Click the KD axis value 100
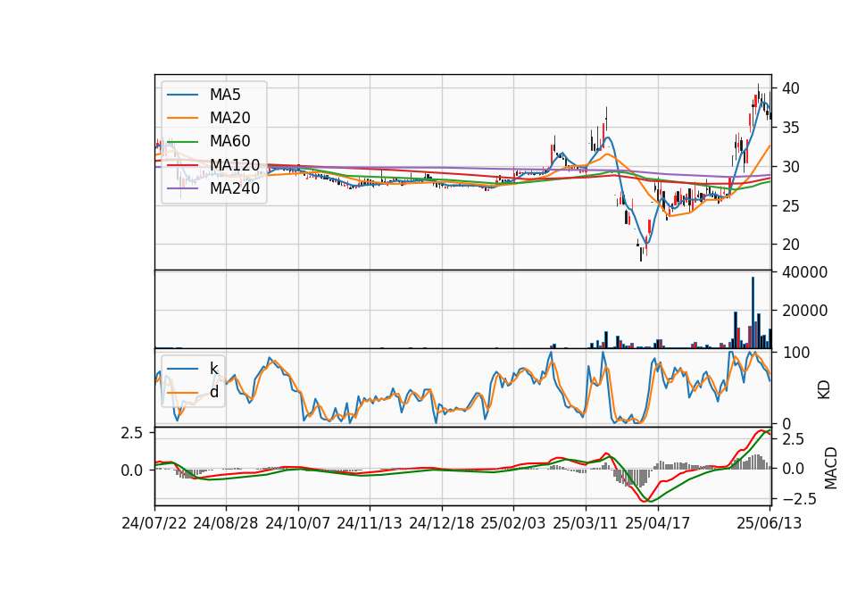The width and height of the screenshot is (857, 616). point(795,353)
